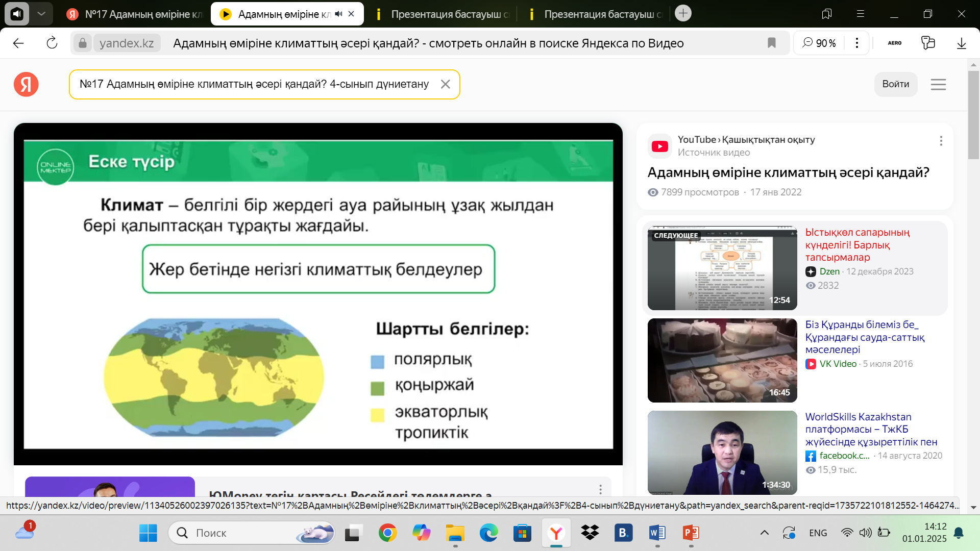Open the browser downloads icon

point(961,43)
